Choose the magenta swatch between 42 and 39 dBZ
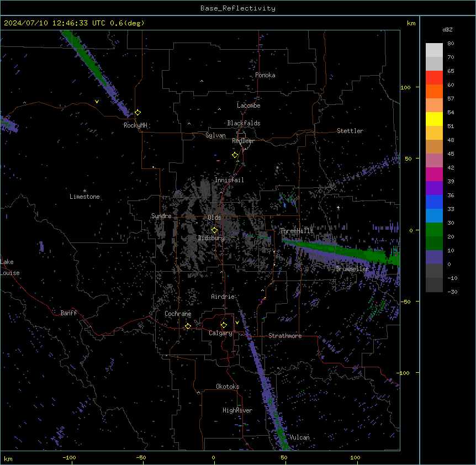 click(x=434, y=174)
